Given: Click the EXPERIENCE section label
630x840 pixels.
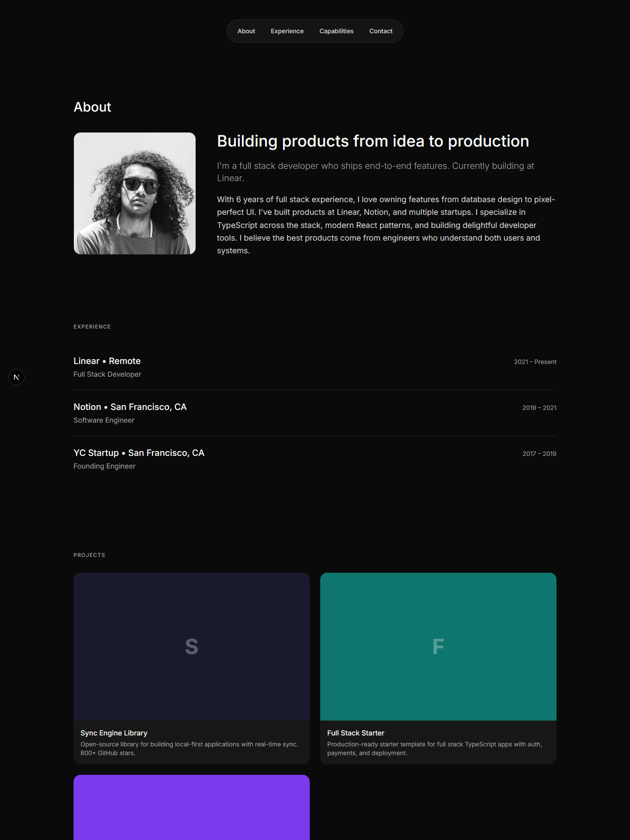Looking at the screenshot, I should click(x=92, y=327).
